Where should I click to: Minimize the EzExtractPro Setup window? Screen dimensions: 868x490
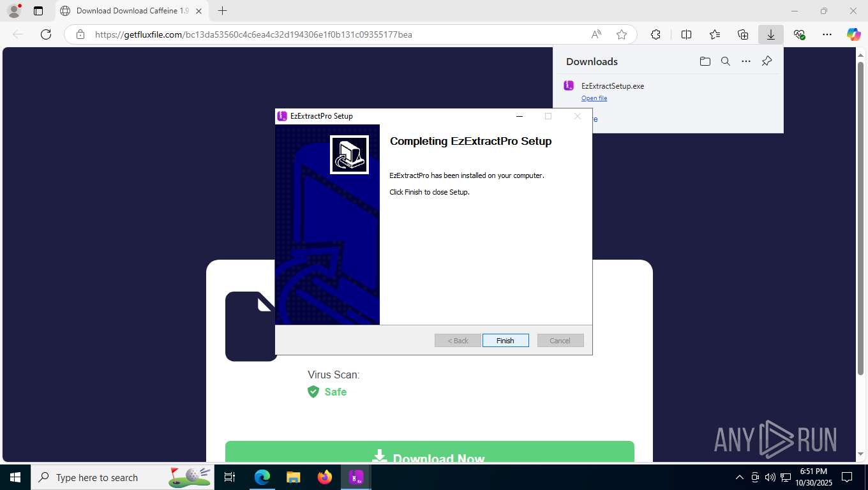click(520, 116)
